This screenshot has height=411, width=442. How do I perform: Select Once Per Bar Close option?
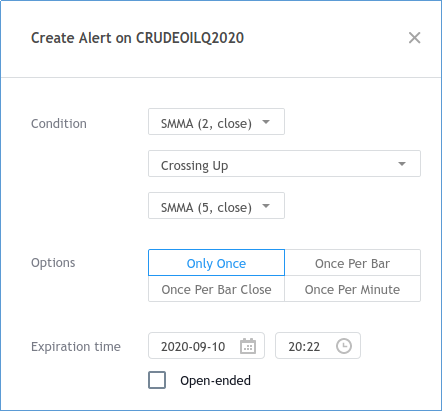216,289
